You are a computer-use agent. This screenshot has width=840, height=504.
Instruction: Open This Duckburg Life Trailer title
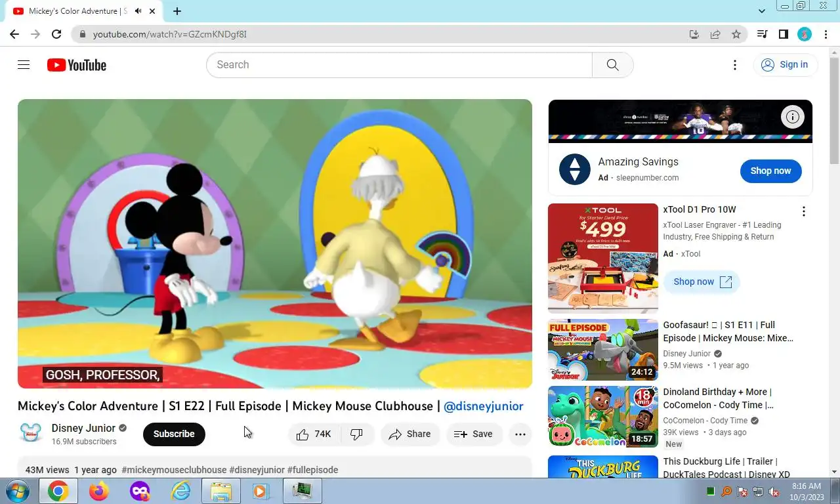pyautogui.click(x=726, y=467)
